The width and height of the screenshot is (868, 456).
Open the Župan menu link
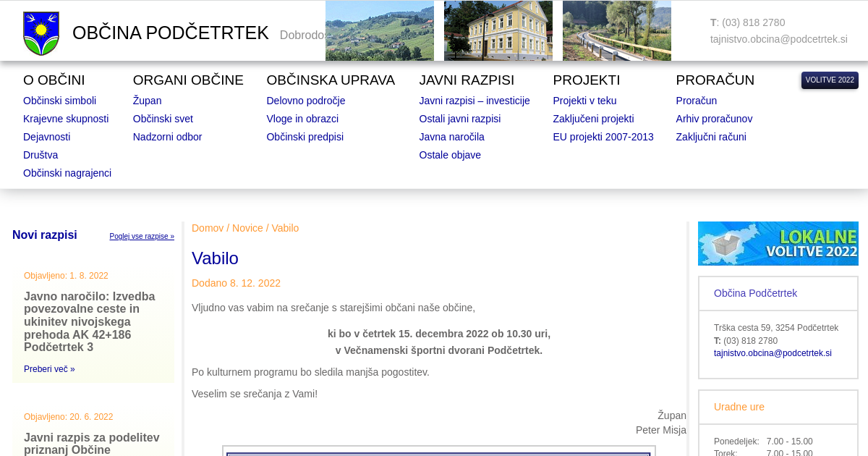(147, 101)
